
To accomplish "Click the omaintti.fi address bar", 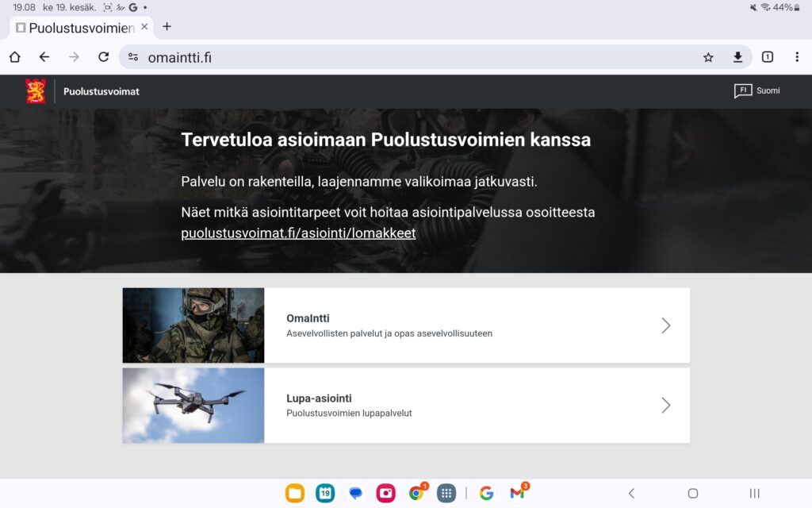I will pos(412,57).
